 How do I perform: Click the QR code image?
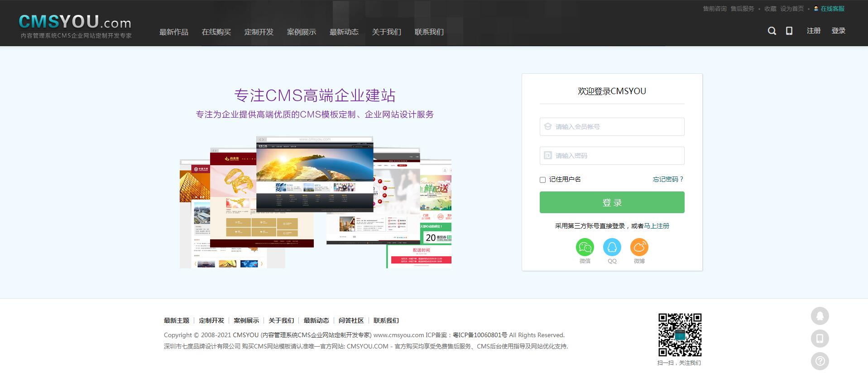click(x=680, y=335)
